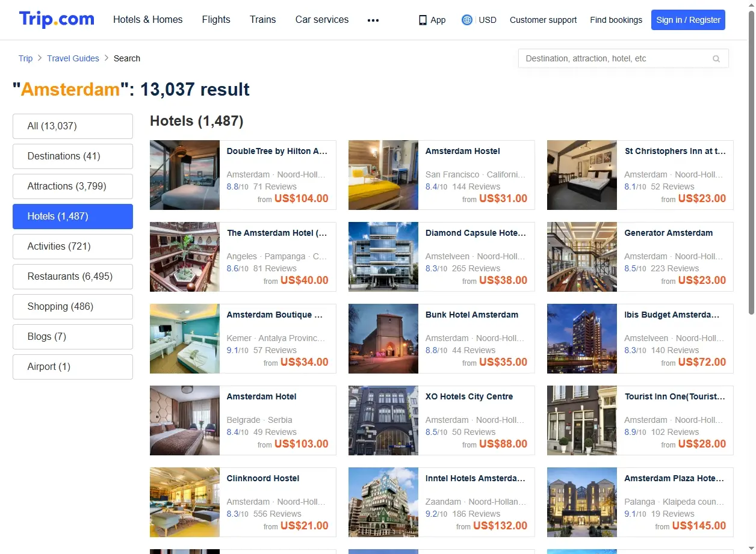The width and height of the screenshot is (756, 554).
Task: Click US$31.00 price
Action: pyautogui.click(x=503, y=199)
